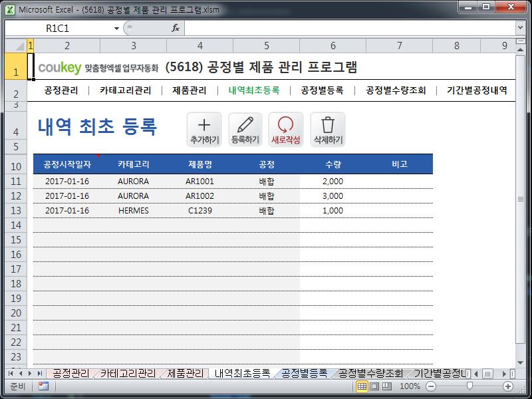Screen dimensions: 532x399
Task: Go to last sheet tab arrow
Action: click(x=40, y=374)
